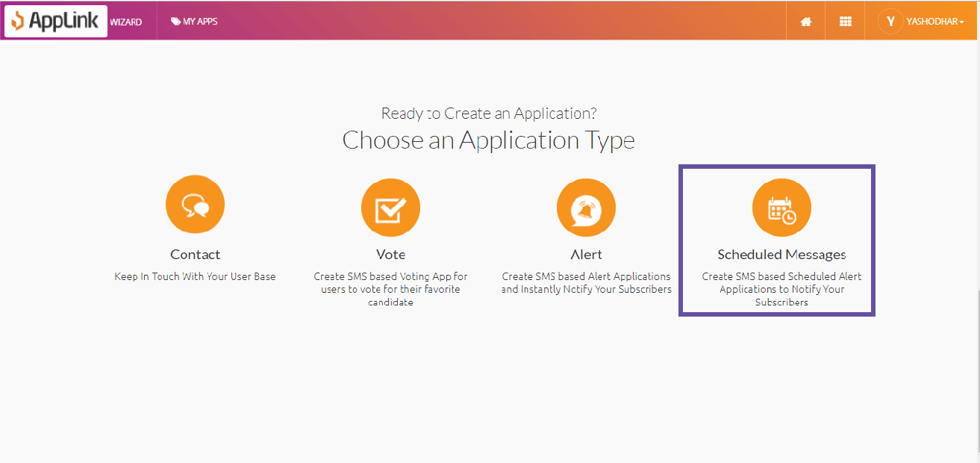Expand the YASHODHAR user dropdown

coord(935,22)
